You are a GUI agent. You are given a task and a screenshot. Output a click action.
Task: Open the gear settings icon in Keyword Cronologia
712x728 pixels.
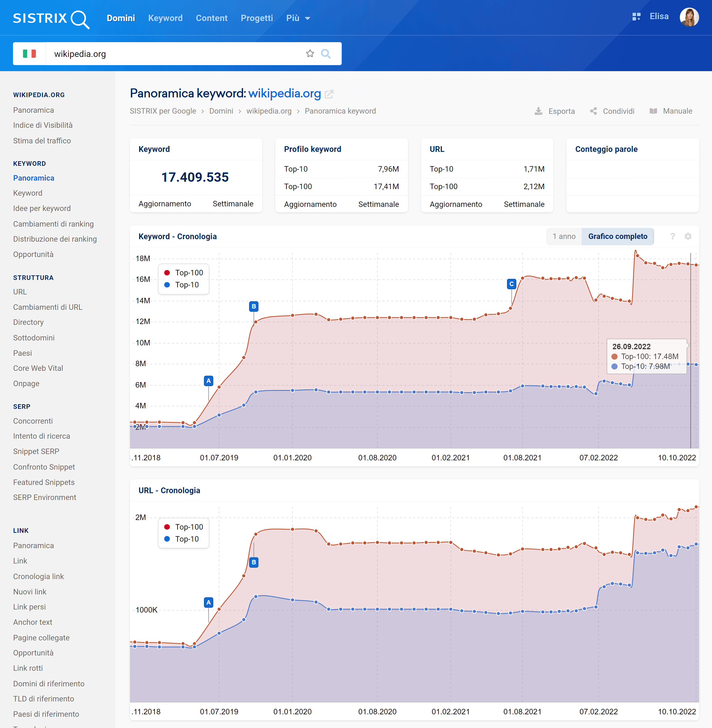(688, 236)
